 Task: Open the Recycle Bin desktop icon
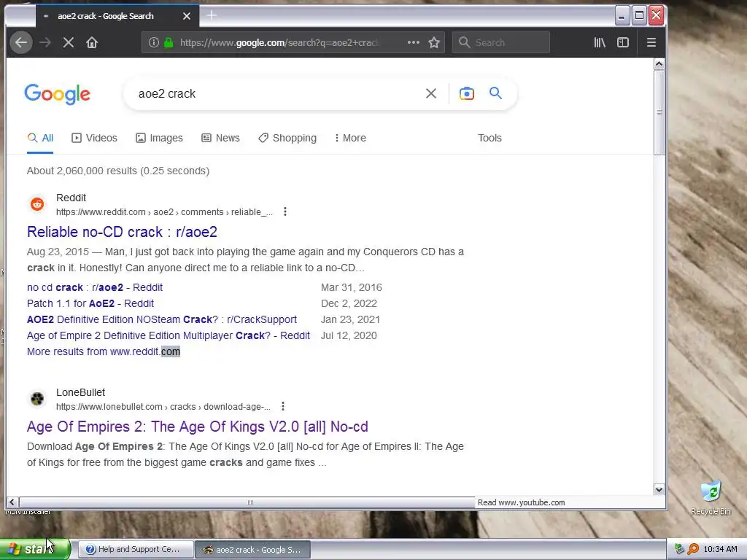click(x=711, y=497)
